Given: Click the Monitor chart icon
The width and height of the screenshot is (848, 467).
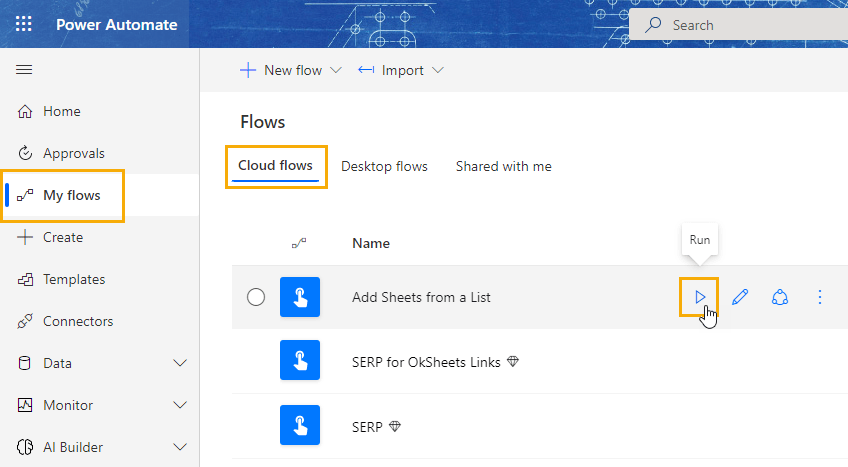Looking at the screenshot, I should [x=25, y=405].
